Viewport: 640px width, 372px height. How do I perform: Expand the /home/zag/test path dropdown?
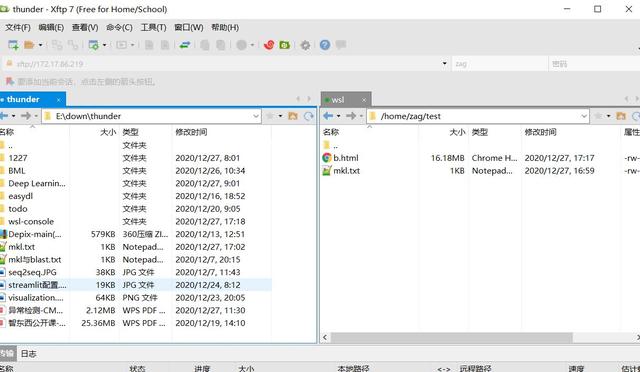point(584,116)
